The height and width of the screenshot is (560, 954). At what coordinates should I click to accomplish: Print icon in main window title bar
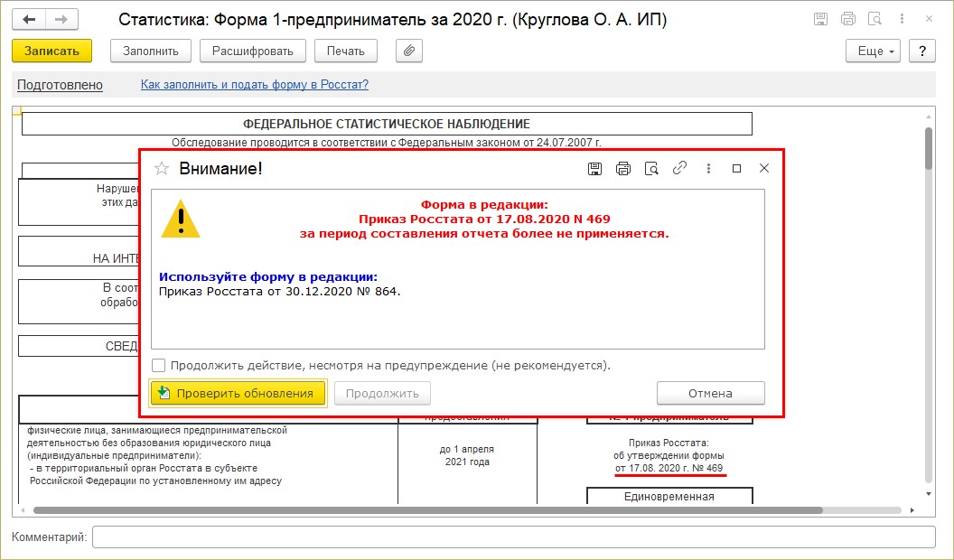[848, 19]
